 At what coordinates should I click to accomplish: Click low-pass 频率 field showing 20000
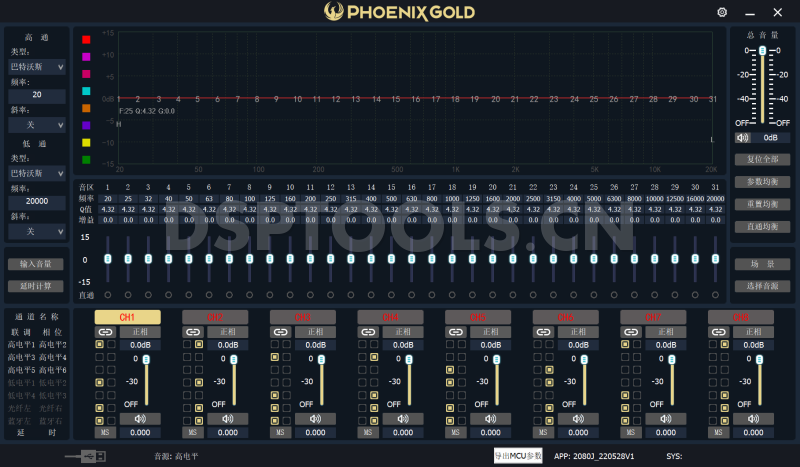(x=37, y=202)
